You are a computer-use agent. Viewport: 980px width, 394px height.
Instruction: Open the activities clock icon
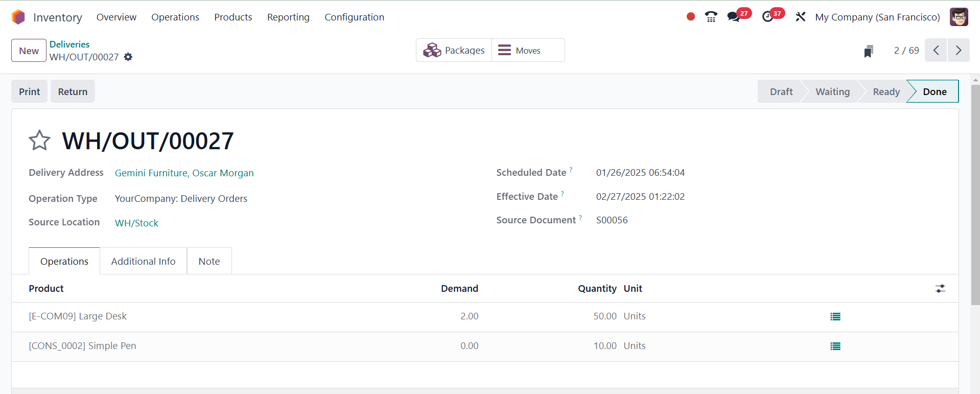pos(767,17)
